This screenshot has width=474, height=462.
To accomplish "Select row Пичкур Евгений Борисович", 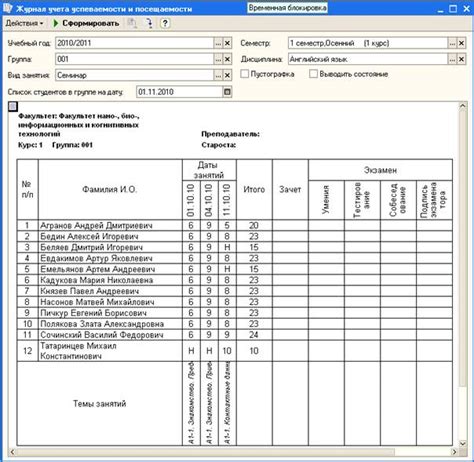I will [235, 313].
